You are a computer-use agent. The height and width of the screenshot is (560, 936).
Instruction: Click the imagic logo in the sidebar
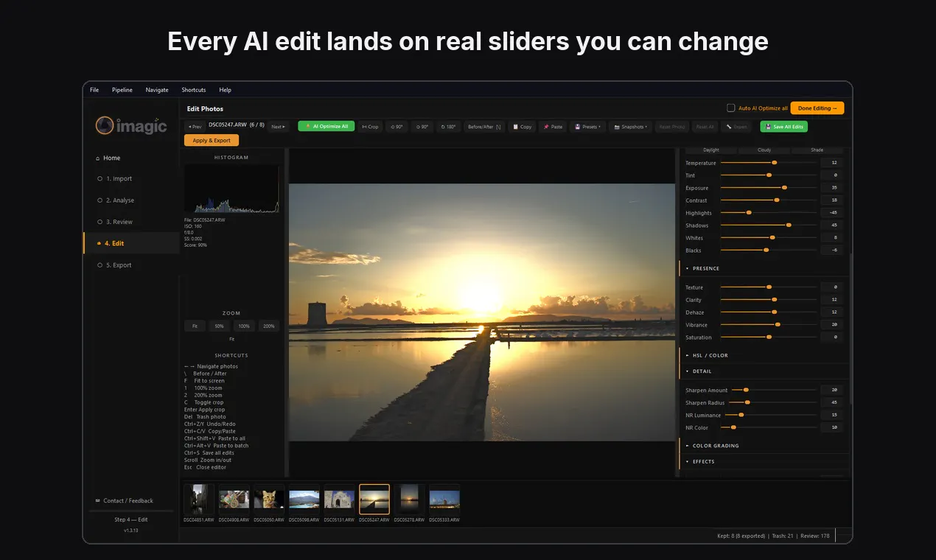(x=131, y=126)
